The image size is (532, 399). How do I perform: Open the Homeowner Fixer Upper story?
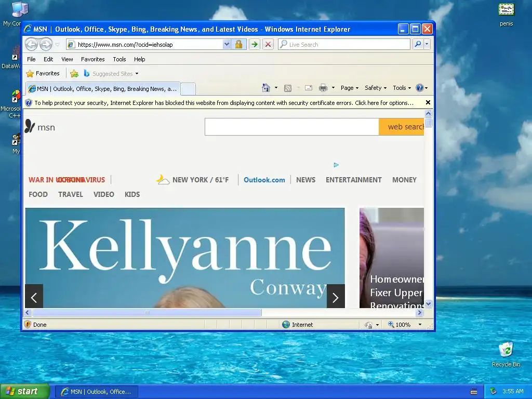pos(392,258)
